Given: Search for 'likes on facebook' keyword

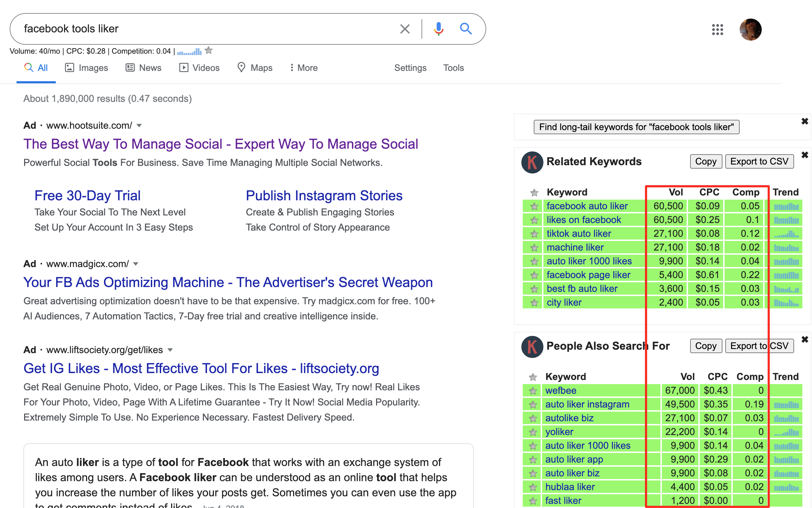Looking at the screenshot, I should (x=584, y=220).
